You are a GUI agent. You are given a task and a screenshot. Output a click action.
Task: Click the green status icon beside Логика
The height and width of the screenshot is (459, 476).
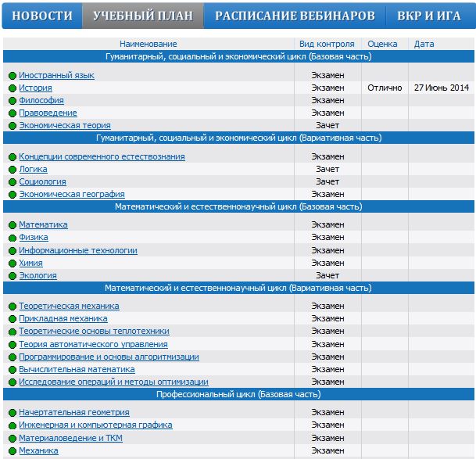[x=13, y=170]
